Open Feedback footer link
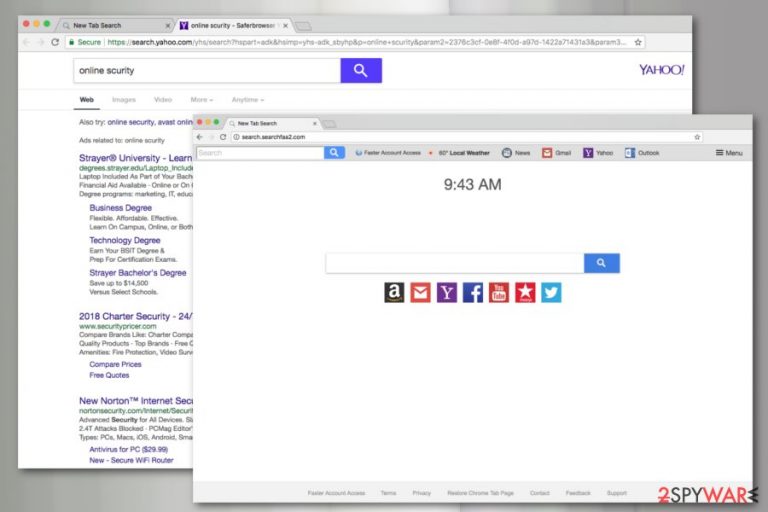768x512 pixels. (578, 493)
